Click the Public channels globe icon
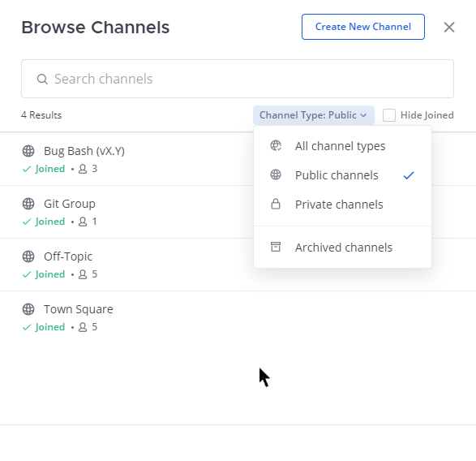The height and width of the screenshot is (461, 476). [276, 174]
